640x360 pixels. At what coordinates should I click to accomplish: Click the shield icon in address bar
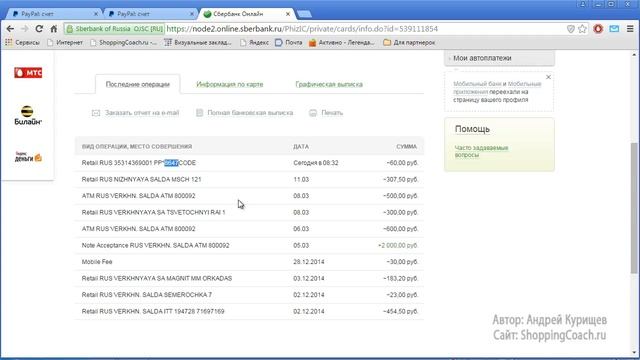pos(571,29)
